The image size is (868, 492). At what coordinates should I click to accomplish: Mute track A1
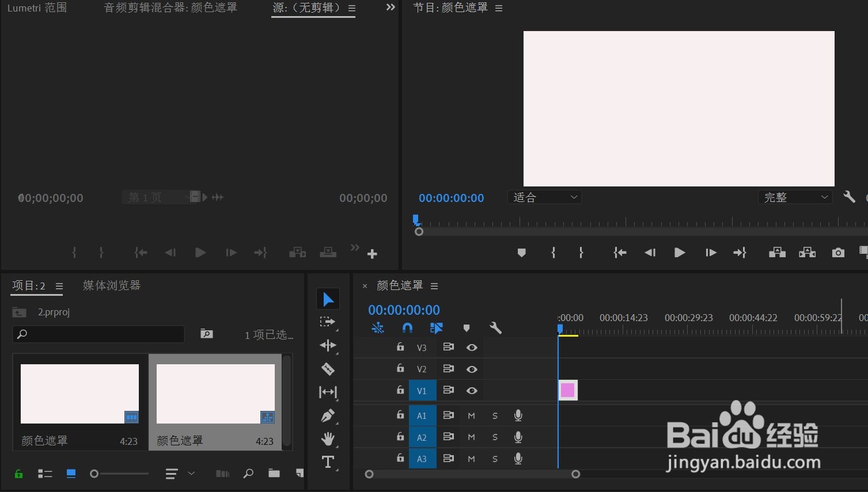pyautogui.click(x=471, y=415)
